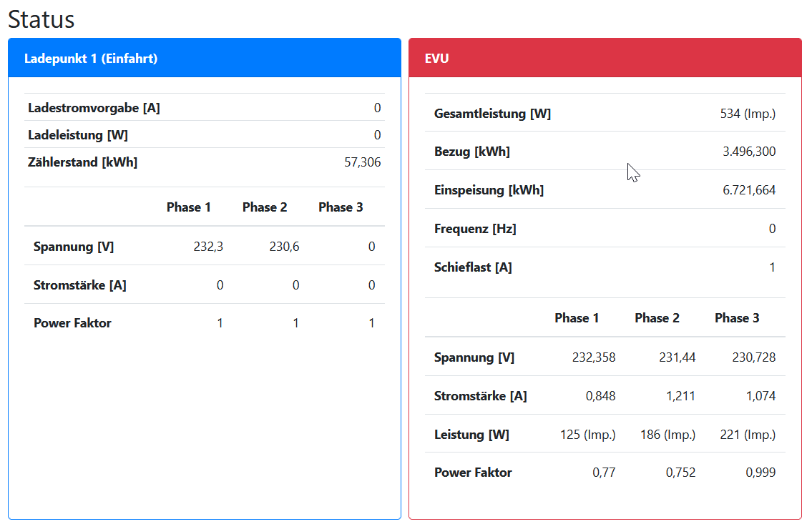Click the Ladeleistung [W] label
Image resolution: width=812 pixels, height=529 pixels.
[78, 135]
